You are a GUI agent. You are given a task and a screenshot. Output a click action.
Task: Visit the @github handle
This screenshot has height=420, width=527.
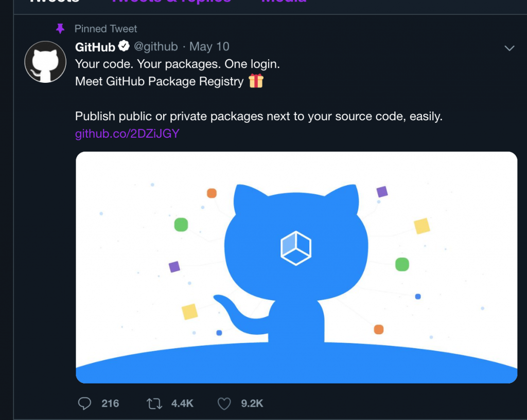156,47
